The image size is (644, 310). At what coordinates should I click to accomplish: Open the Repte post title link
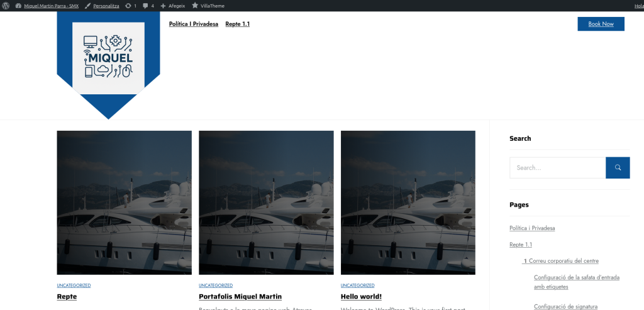pyautogui.click(x=67, y=296)
